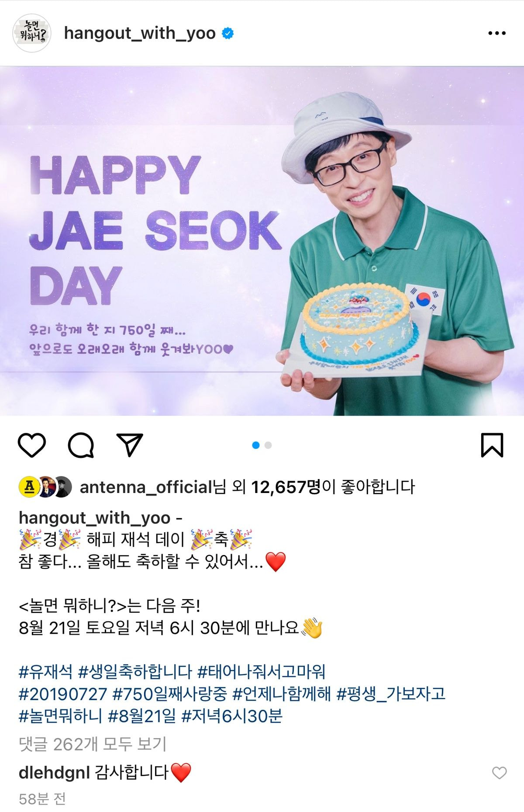
Task: Open hashtag #유재석
Action: [45, 671]
